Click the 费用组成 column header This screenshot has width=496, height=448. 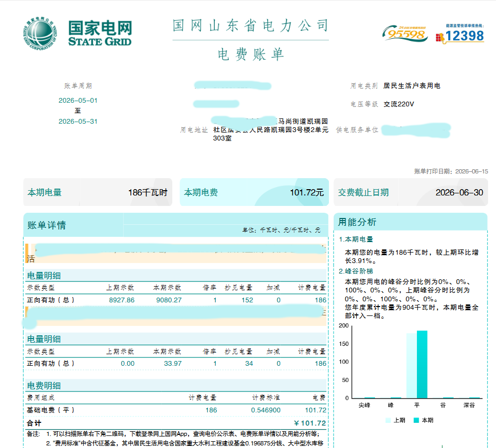pos(41,398)
